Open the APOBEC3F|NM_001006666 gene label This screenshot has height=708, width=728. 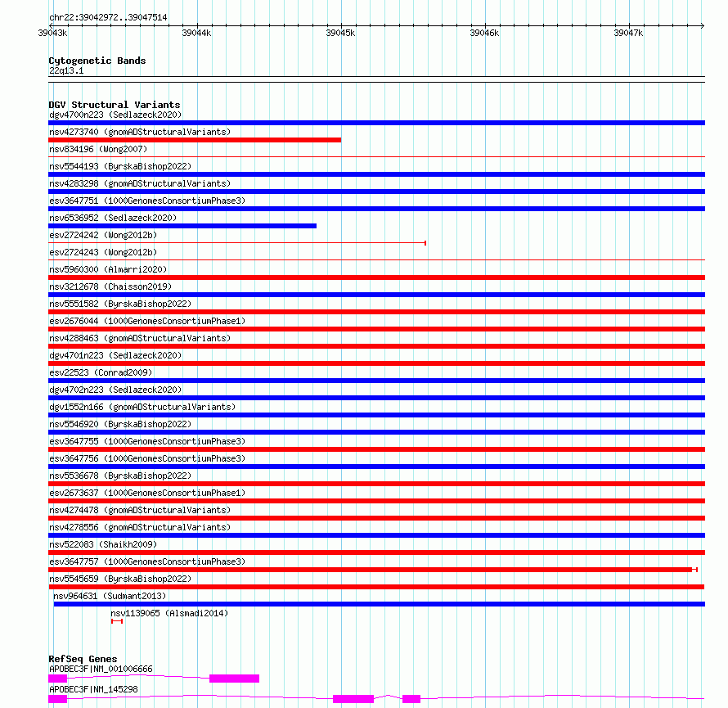point(101,669)
